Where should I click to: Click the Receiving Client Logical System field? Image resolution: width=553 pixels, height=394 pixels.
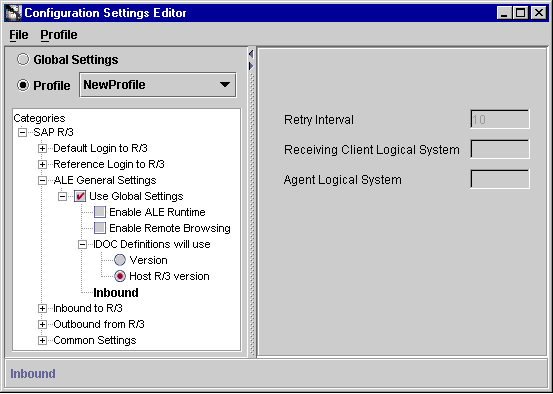coord(500,149)
